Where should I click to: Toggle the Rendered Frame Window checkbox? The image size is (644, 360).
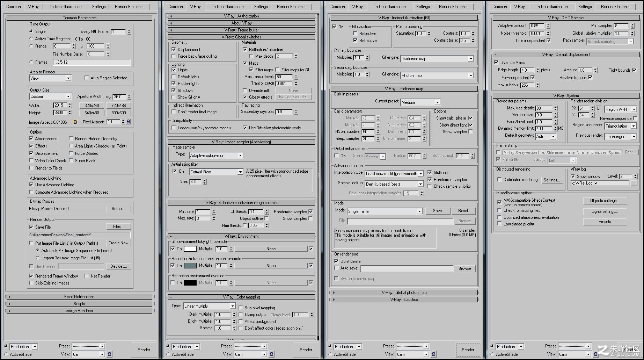[x=31, y=276]
